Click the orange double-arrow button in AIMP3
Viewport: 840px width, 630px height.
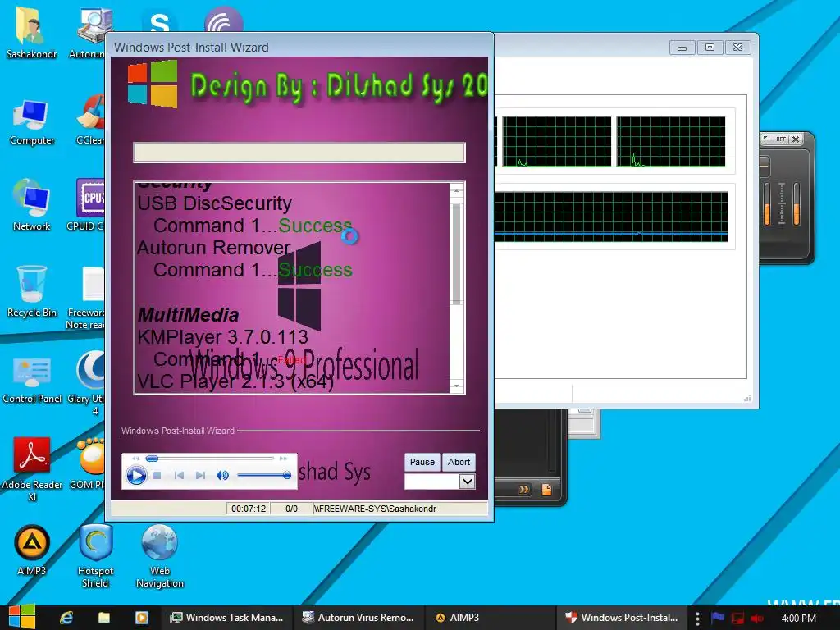pyautogui.click(x=523, y=489)
